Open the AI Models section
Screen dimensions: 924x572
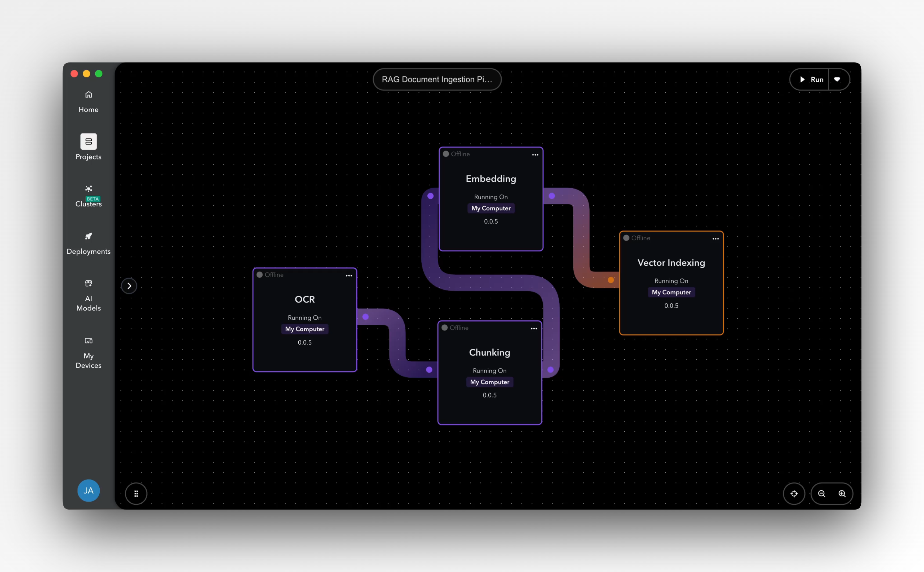click(x=88, y=296)
